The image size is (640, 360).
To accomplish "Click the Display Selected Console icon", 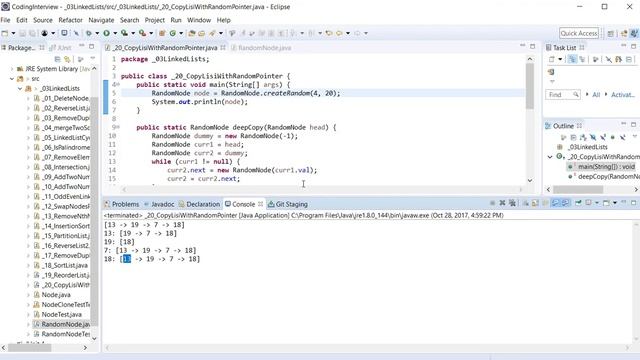I will pyautogui.click(x=589, y=203).
